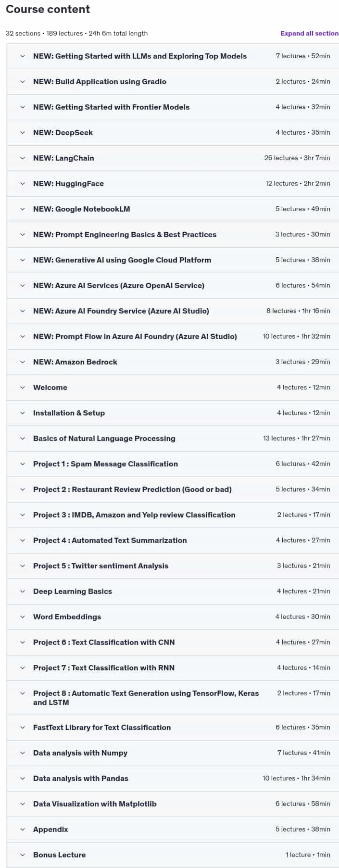
Task: Expand Project 1: Spam Message Classification
Action: (x=172, y=464)
